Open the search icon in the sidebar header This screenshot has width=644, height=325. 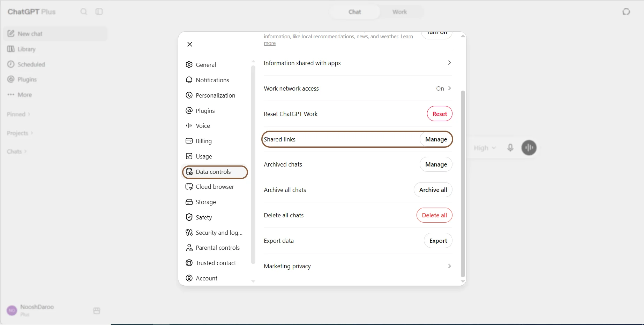(x=84, y=11)
